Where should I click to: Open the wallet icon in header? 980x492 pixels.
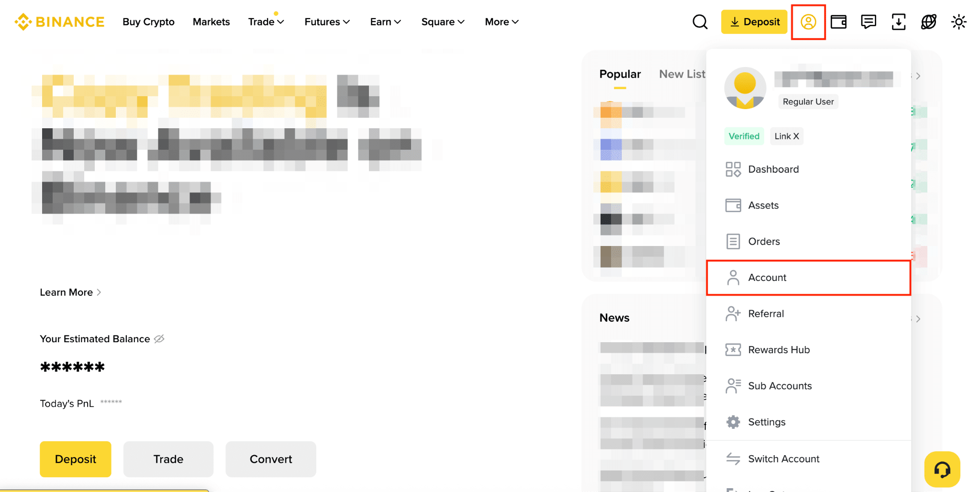tap(838, 22)
